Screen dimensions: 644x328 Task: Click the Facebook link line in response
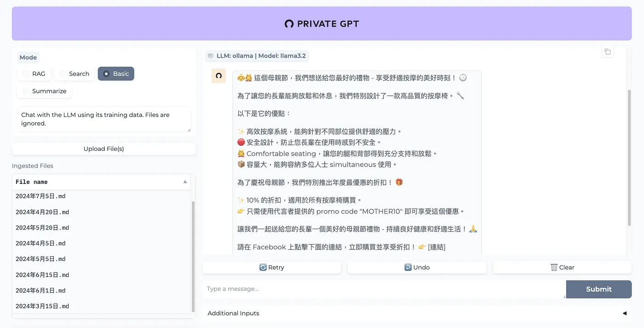pos(341,247)
